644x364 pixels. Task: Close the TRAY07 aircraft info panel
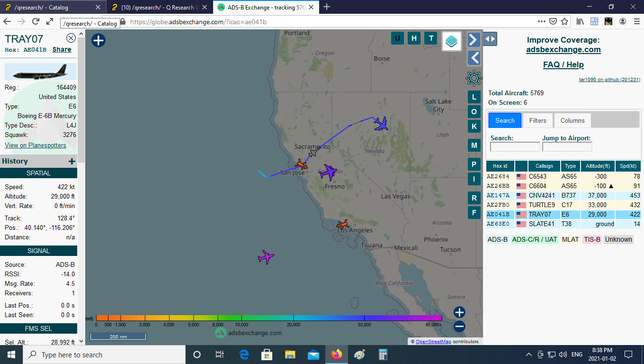(x=71, y=38)
